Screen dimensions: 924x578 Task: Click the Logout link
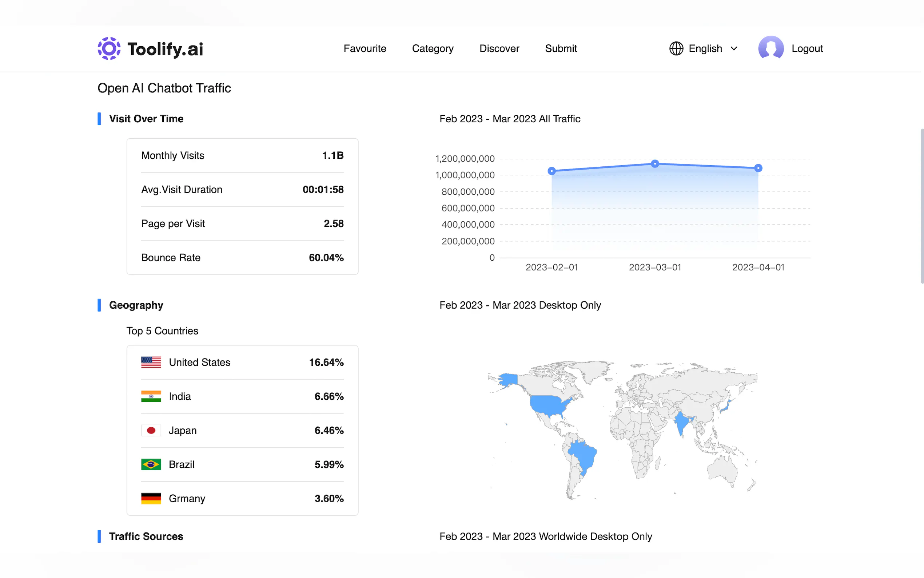tap(807, 48)
